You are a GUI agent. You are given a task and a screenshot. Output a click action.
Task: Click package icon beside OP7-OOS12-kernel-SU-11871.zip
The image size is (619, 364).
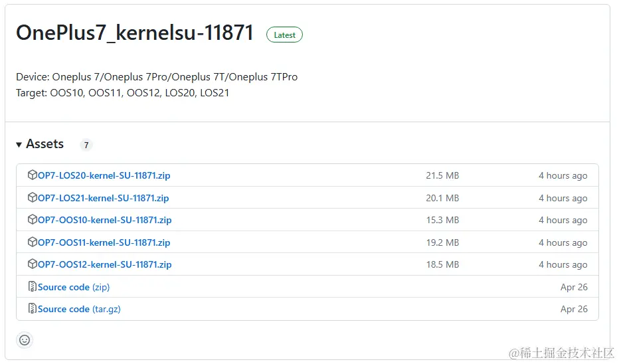pyautogui.click(x=33, y=264)
